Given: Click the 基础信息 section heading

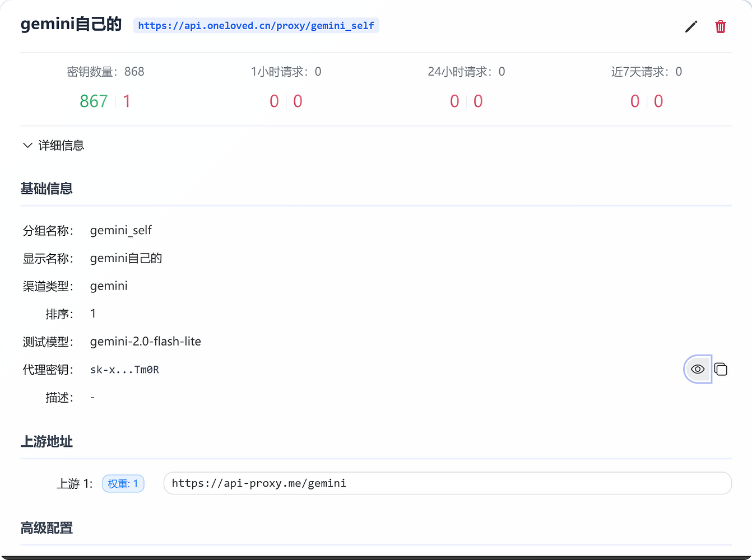Looking at the screenshot, I should (47, 189).
